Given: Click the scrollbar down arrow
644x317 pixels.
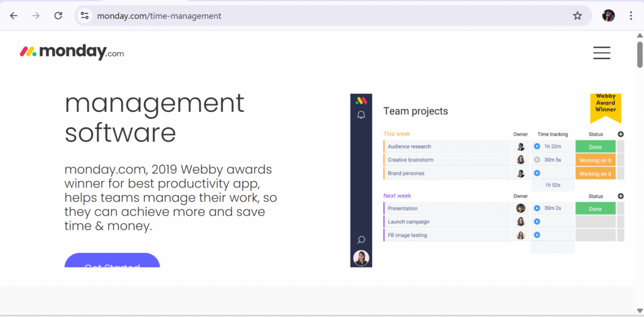Looking at the screenshot, I should [640, 311].
